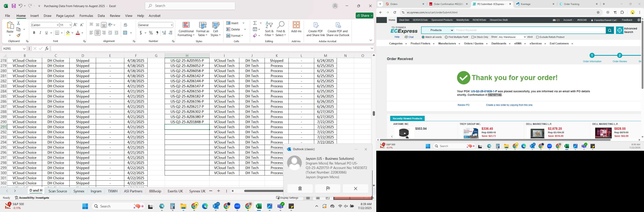This screenshot has height=212, width=644.
Task: Click the Save icon in Excel title bar
Action: (14, 6)
